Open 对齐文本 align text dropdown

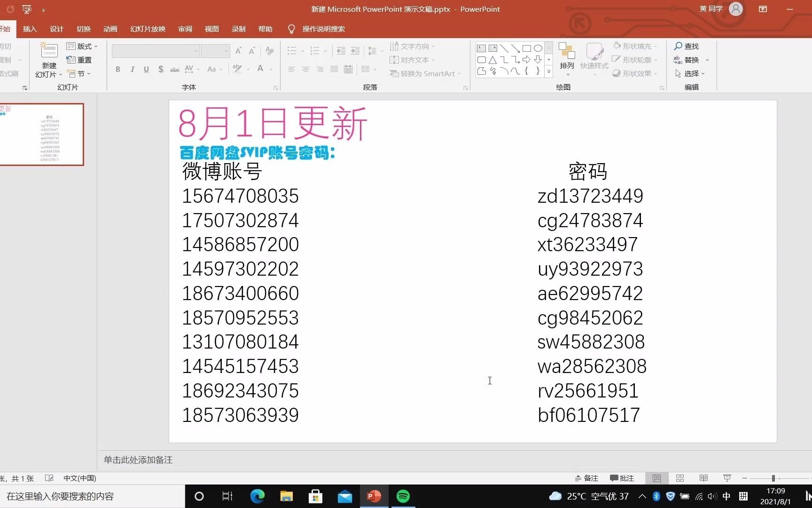coord(412,60)
